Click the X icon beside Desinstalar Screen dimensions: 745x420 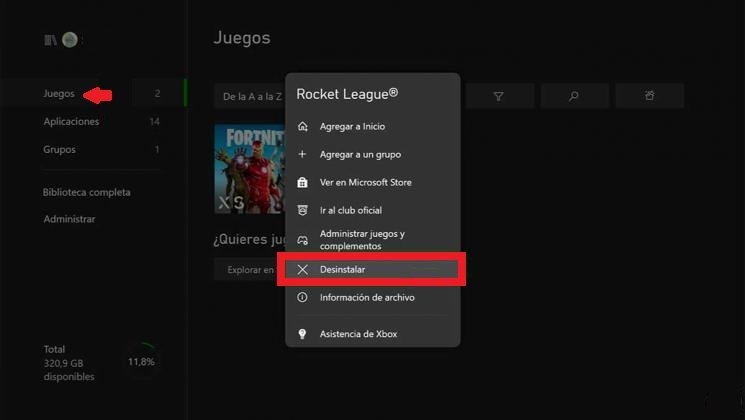[x=303, y=269]
